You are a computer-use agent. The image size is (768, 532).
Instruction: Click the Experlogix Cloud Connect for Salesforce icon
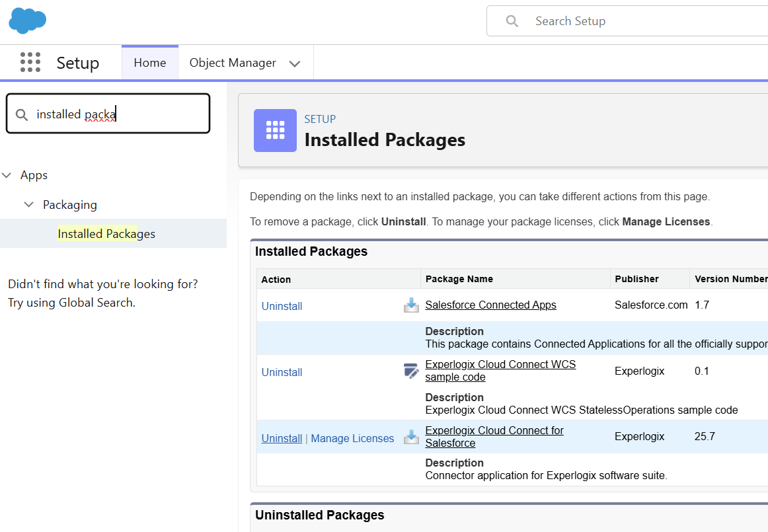point(411,437)
